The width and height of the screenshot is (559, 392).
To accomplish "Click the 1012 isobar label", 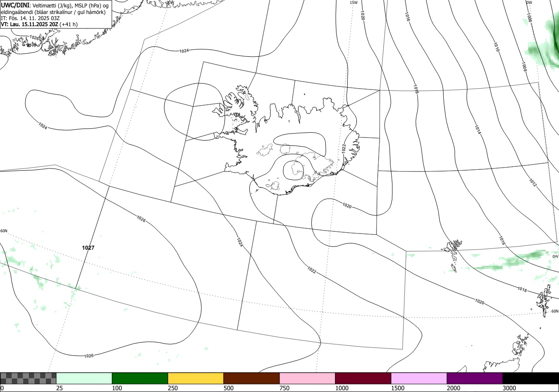I will point(533,182).
